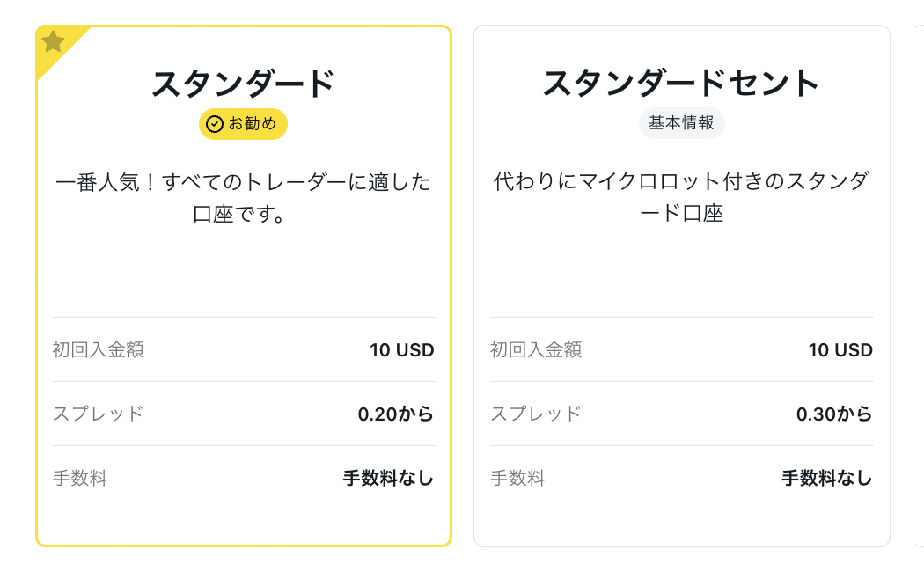Click 10 USD value in スタンダードセント card
The image size is (924, 572).
tap(840, 350)
